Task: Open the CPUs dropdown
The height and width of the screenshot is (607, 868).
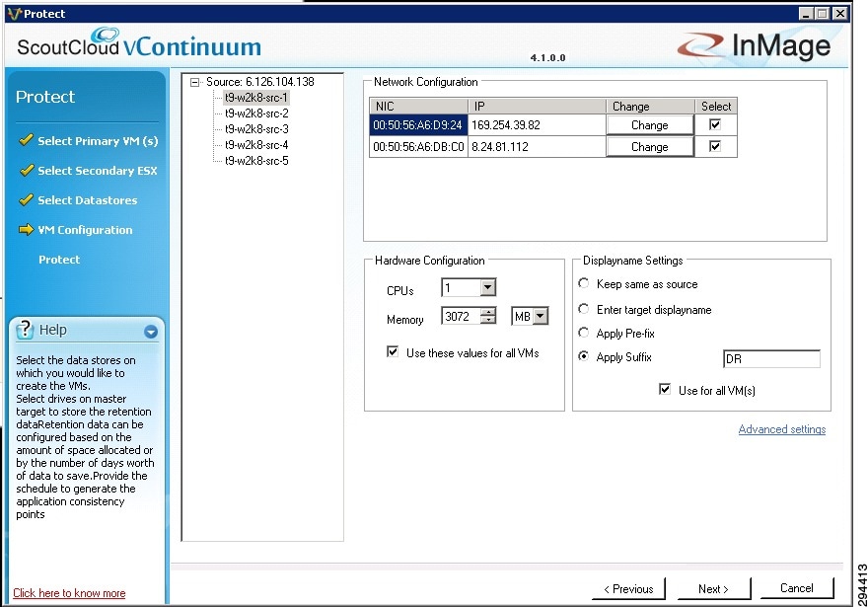Action: (487, 287)
